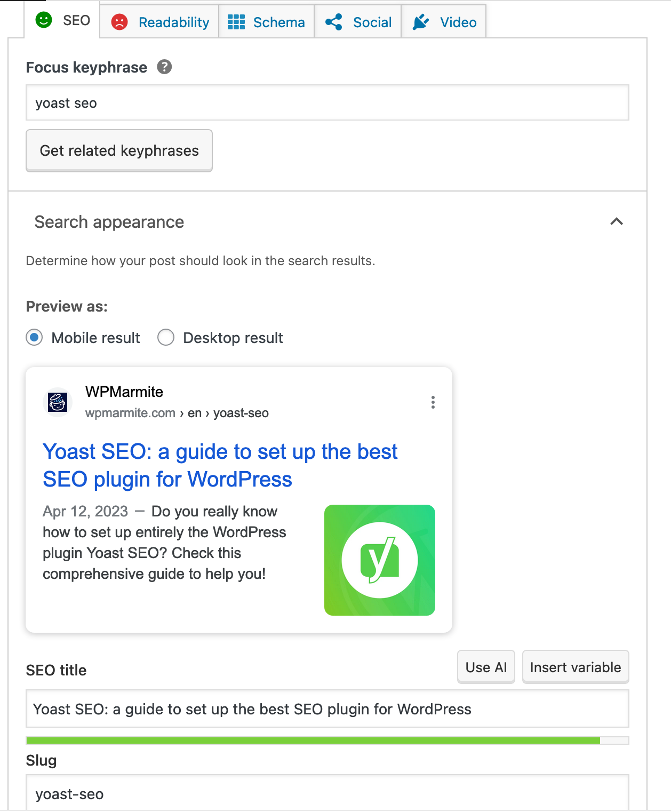Open the Focus keyphrase help tooltip

[x=164, y=67]
